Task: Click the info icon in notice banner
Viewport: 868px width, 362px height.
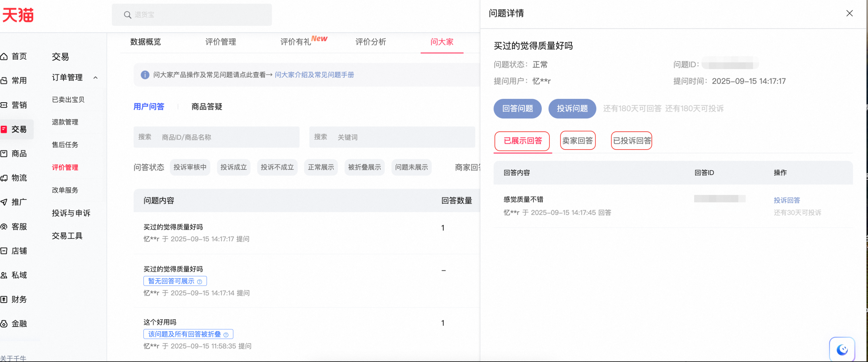Action: point(145,74)
